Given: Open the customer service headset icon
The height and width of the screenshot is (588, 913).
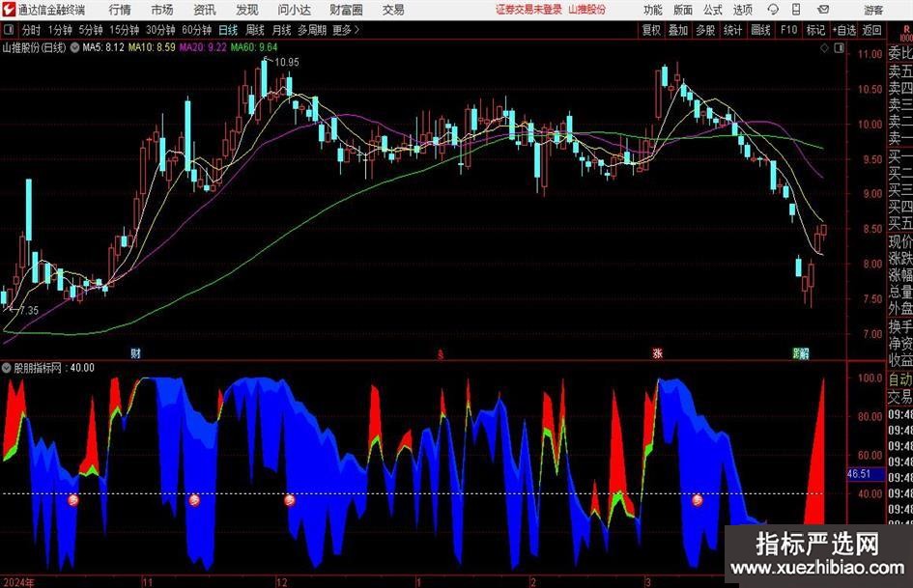Looking at the screenshot, I should coord(773,10).
